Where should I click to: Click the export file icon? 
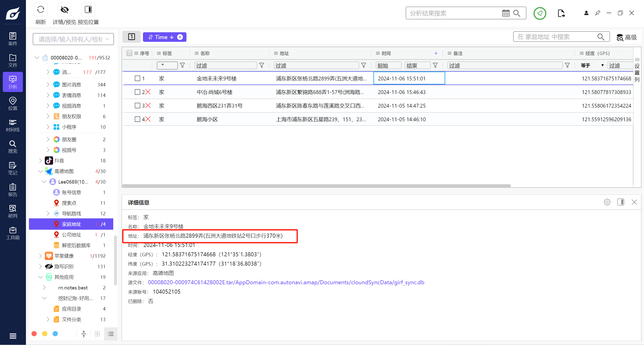pyautogui.click(x=561, y=13)
